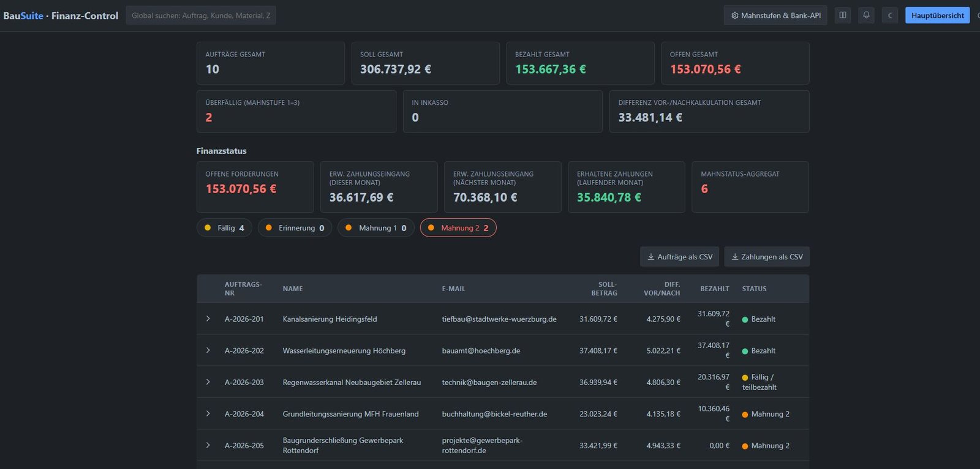Click the In Inkasso summary card
The height and width of the screenshot is (469, 980).
pyautogui.click(x=503, y=112)
